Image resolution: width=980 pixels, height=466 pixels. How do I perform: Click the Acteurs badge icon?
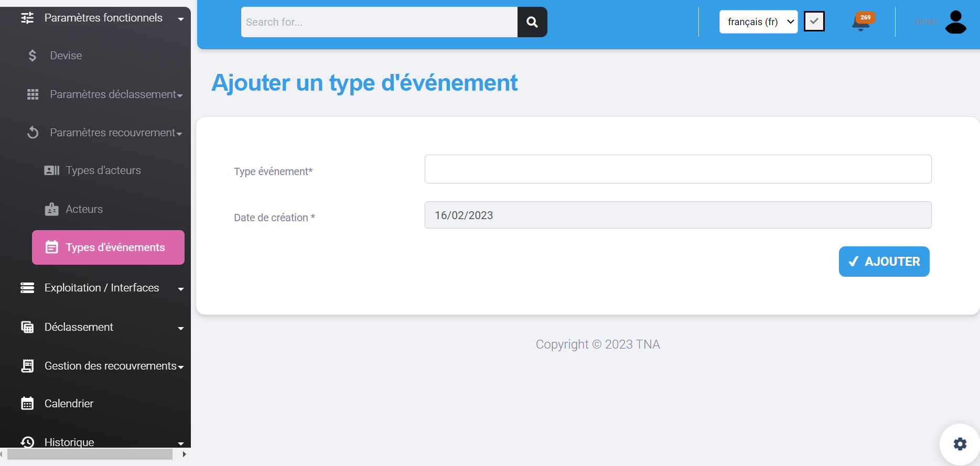(x=51, y=209)
